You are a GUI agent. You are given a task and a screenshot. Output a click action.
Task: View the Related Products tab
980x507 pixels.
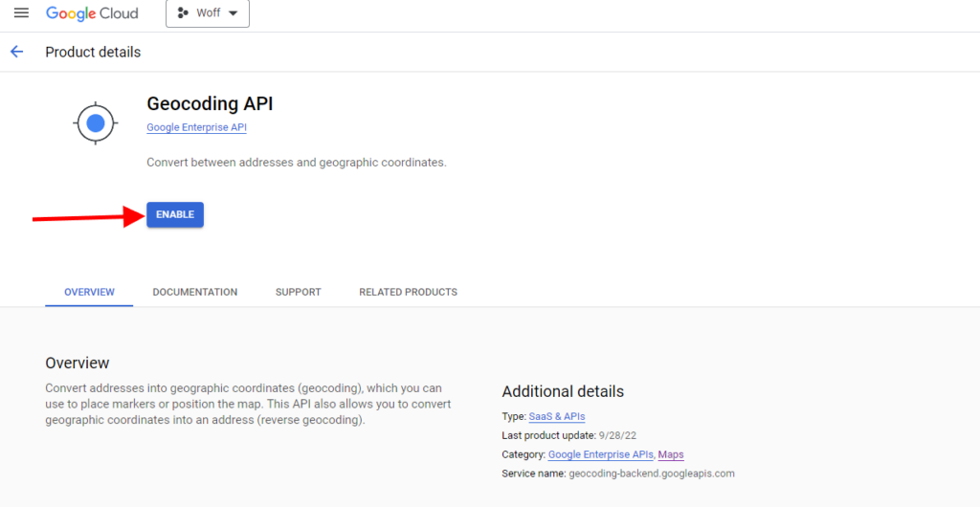click(408, 292)
